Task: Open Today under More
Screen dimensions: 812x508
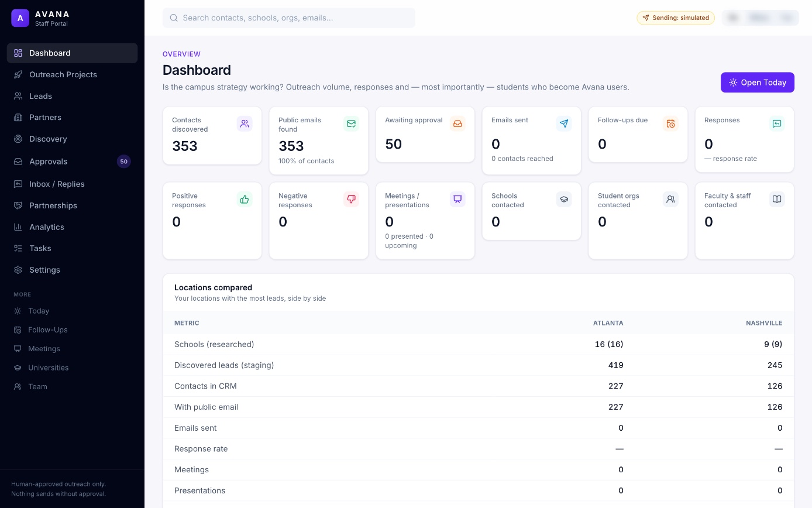Action: (x=72, y=311)
